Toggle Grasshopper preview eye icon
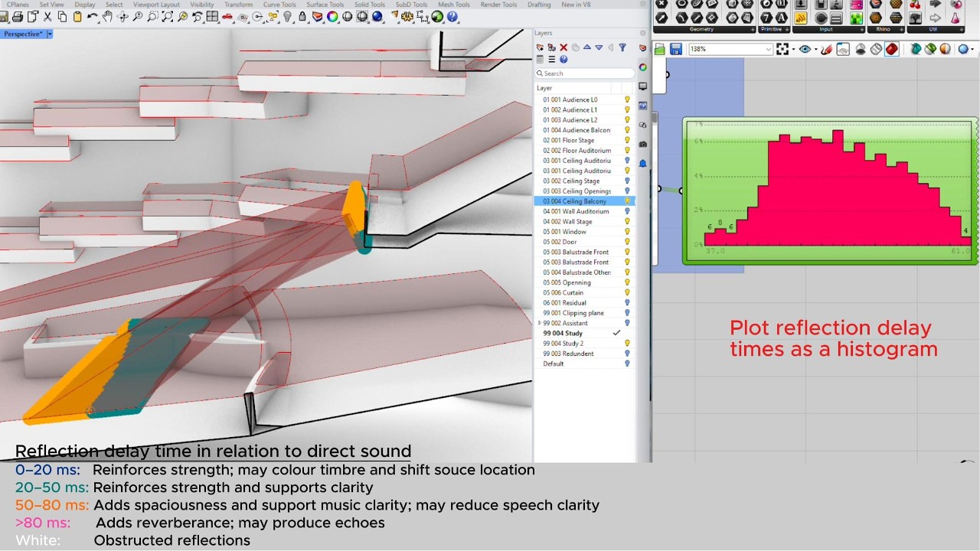Viewport: 980px width, 551px height. point(805,49)
